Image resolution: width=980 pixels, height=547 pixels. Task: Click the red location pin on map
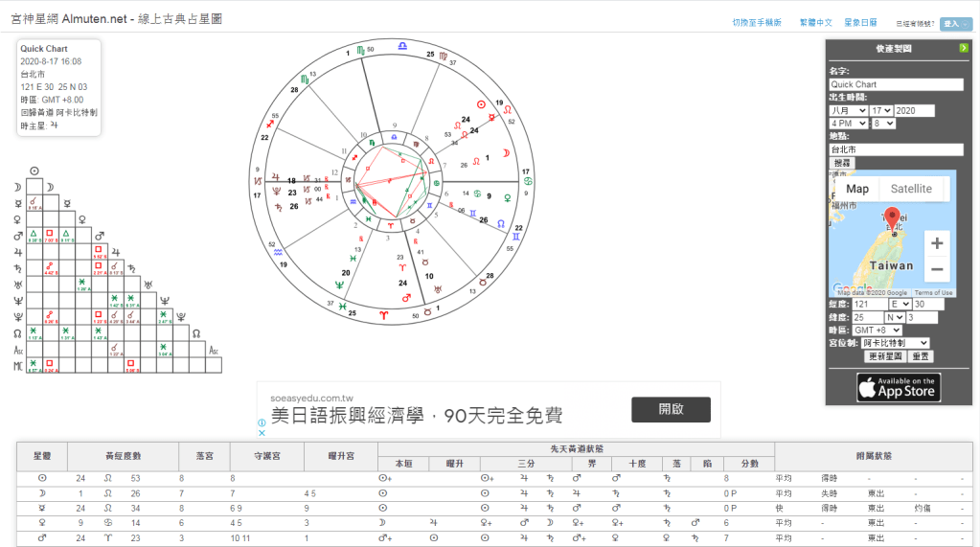[x=892, y=218]
